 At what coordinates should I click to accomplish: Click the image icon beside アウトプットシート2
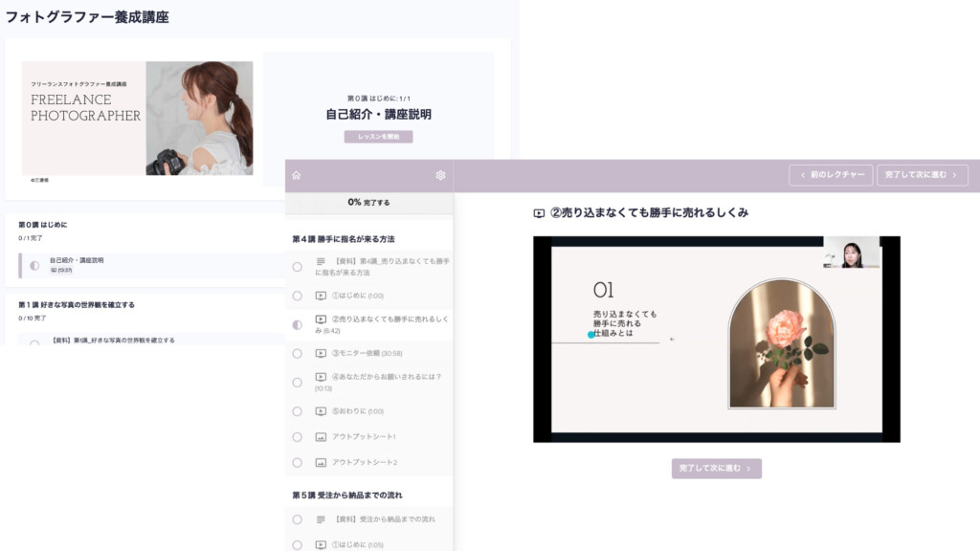[321, 463]
